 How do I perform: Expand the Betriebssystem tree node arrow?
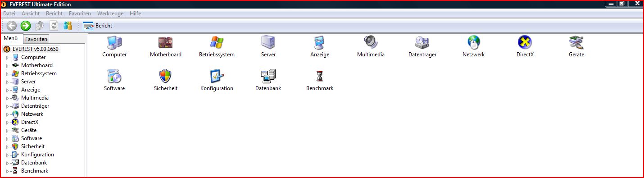point(7,74)
